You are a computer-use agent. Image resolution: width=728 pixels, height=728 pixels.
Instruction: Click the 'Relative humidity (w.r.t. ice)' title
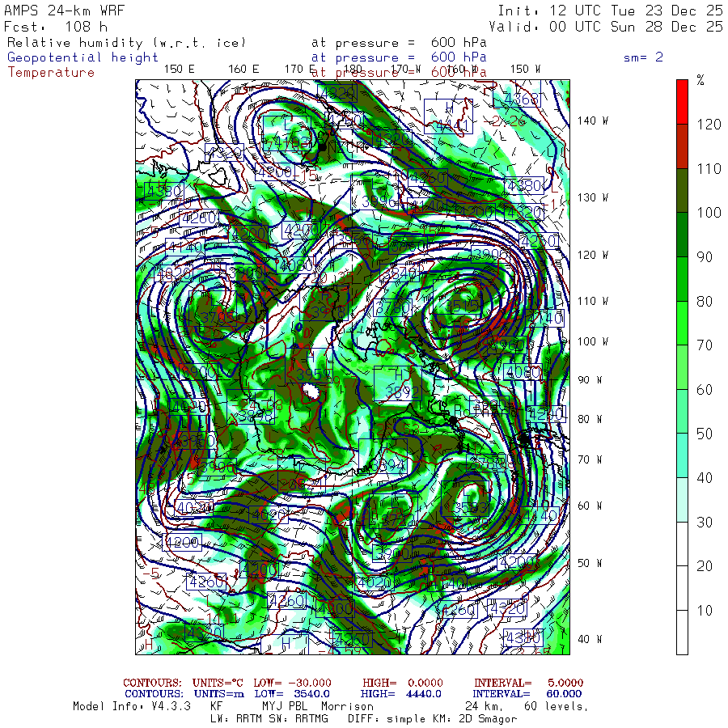point(125,42)
